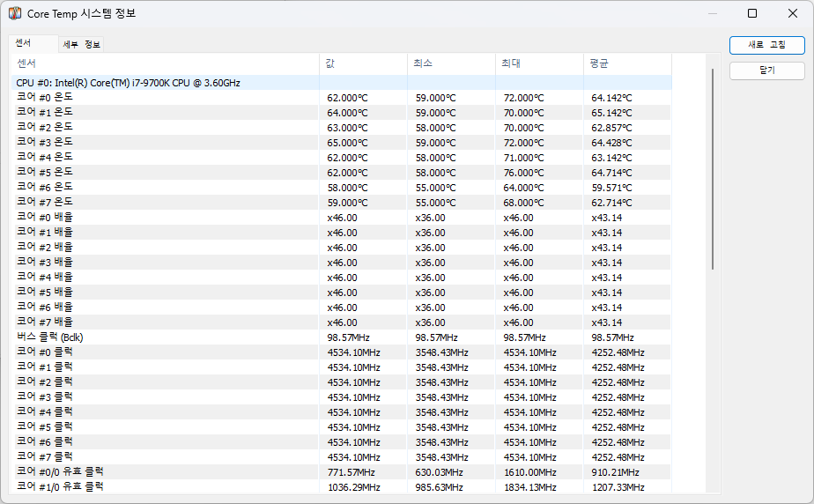Switch to the 세부 정보 tab
The height and width of the screenshot is (504, 814).
click(x=81, y=45)
